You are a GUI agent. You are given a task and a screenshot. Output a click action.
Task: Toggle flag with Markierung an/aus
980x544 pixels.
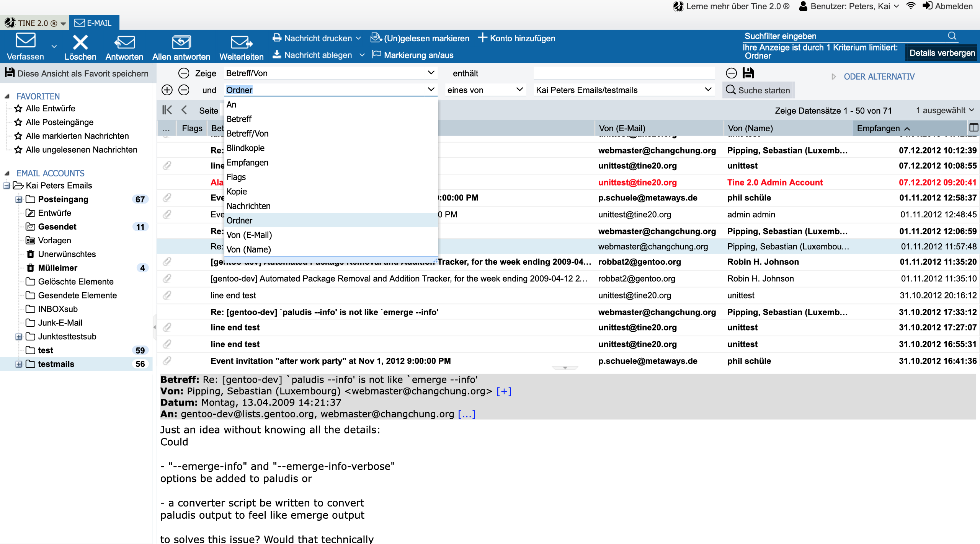(x=413, y=55)
